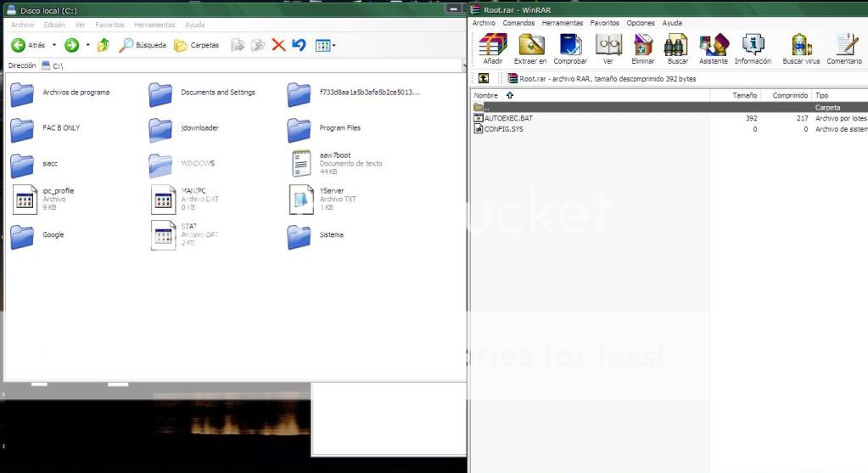Click the Eliminar icon in WinRAR

pyautogui.click(x=642, y=48)
